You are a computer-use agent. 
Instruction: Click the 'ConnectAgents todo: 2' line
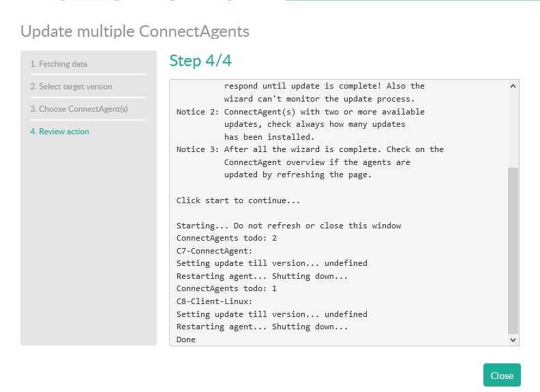(x=226, y=239)
